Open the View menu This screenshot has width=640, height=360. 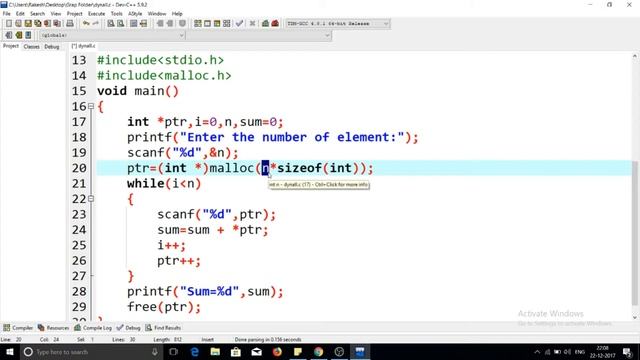click(56, 13)
